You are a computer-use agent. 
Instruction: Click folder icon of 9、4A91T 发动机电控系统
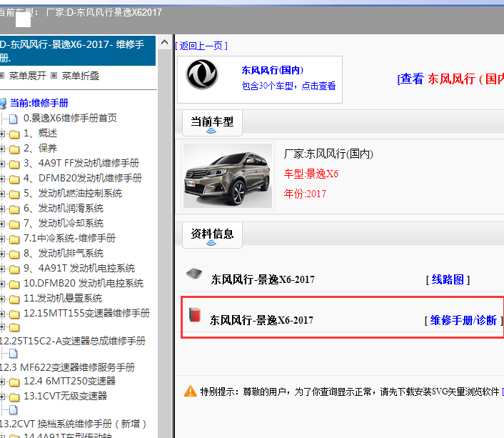coord(14,269)
